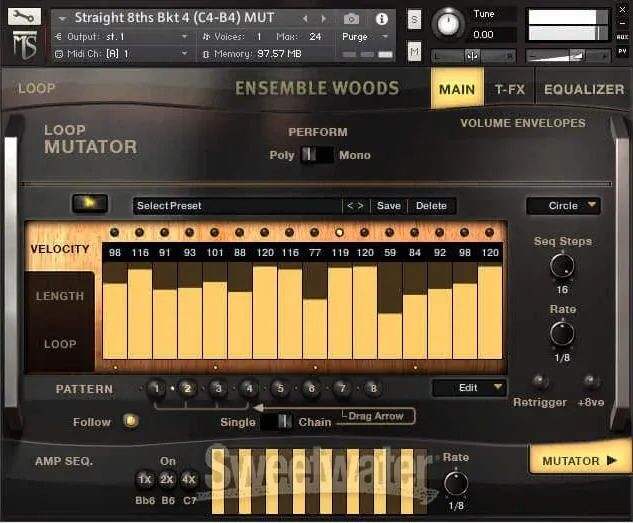Select the LOOP tab in sequencer
The image size is (633, 523).
click(60, 344)
